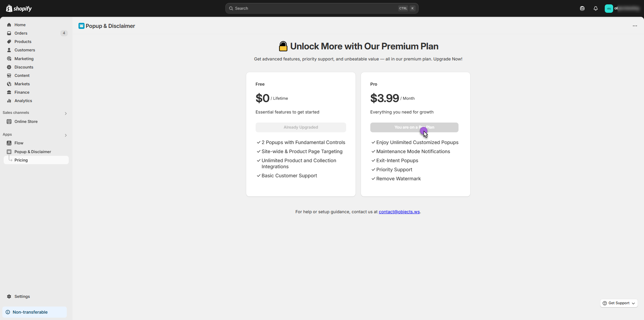This screenshot has width=644, height=320.
Task: Open the Settings gear
Action: pyautogui.click(x=9, y=296)
